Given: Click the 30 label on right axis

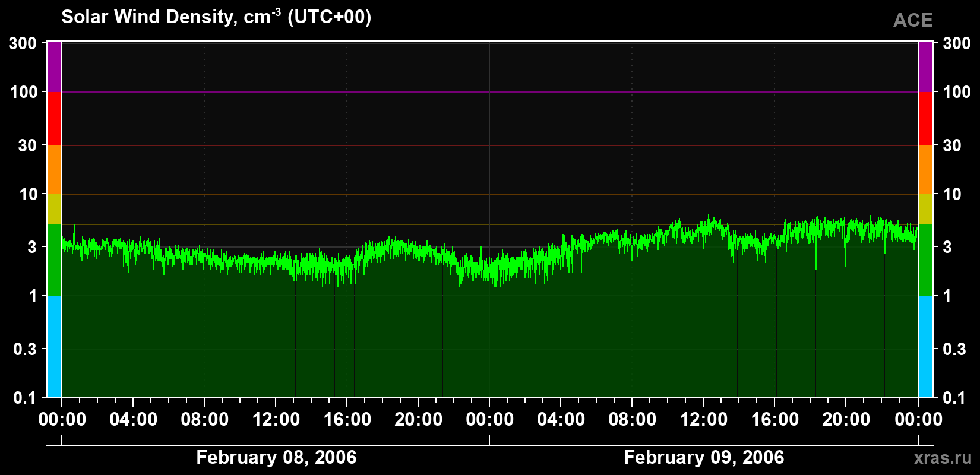Looking at the screenshot, I should click(952, 145).
